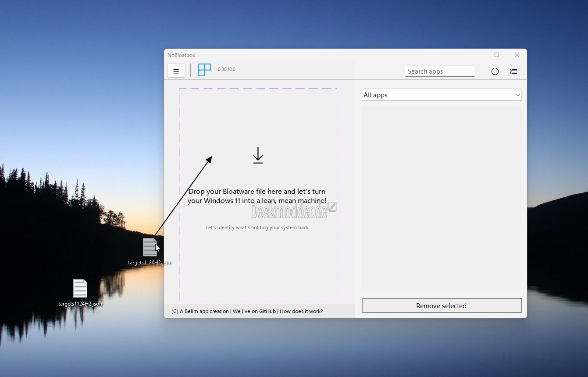Refresh the apps list with circular arrow
Image resolution: width=588 pixels, height=377 pixels.
[495, 71]
